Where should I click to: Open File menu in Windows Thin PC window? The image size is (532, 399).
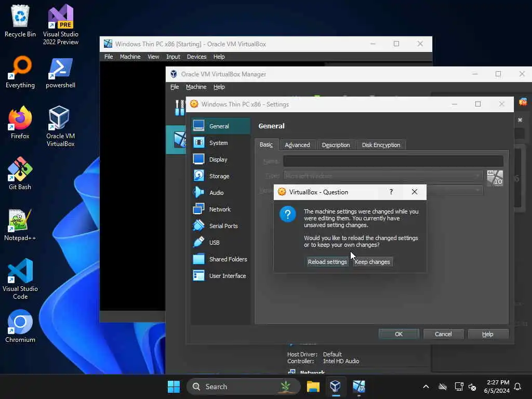109,57
